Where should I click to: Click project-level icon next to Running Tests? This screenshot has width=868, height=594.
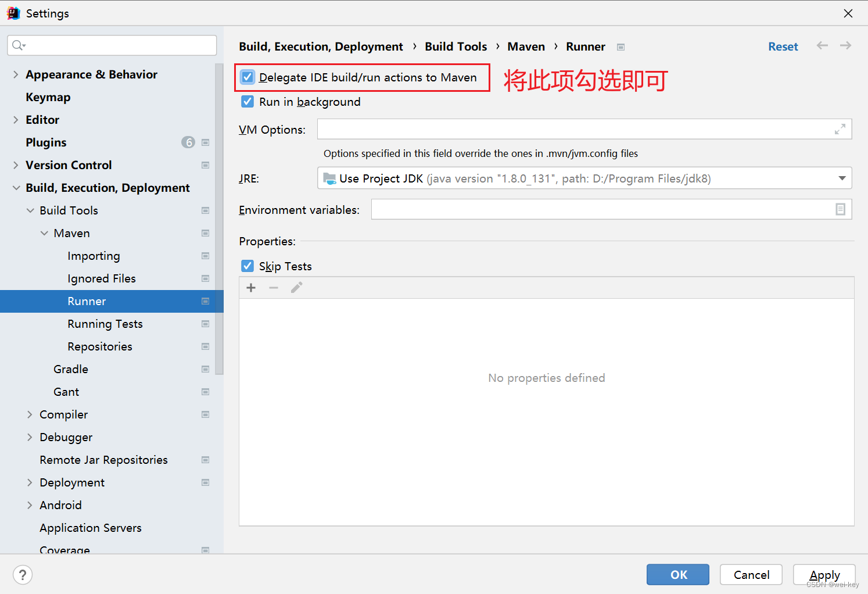click(205, 324)
